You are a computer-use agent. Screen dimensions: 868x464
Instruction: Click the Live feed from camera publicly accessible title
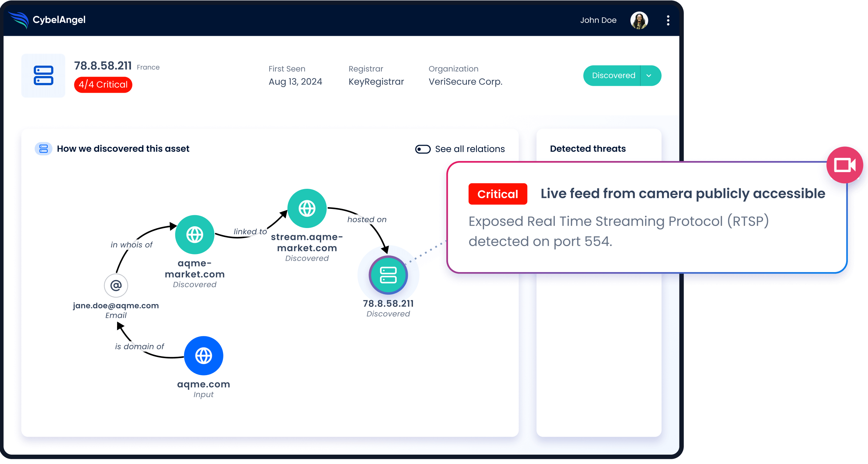coord(683,193)
